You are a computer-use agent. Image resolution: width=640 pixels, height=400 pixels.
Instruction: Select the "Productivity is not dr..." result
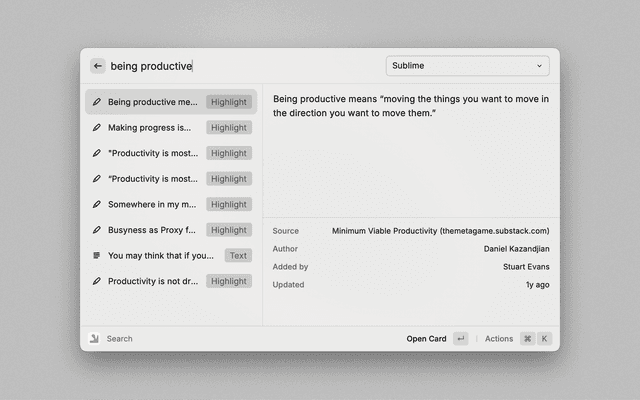(152, 281)
